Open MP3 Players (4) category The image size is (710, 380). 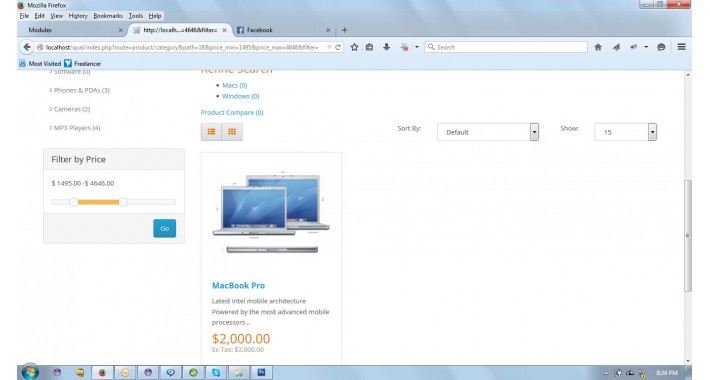77,128
